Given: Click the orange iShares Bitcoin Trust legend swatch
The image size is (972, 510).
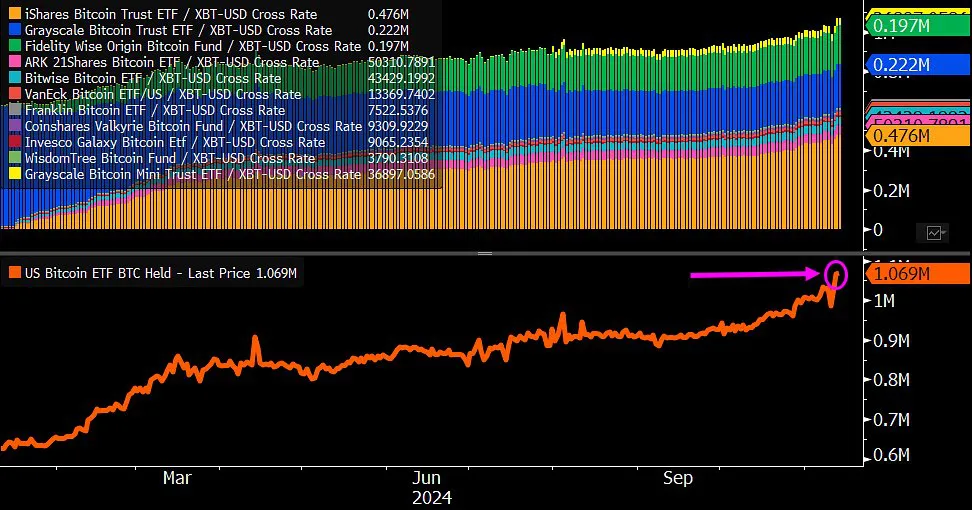Looking at the screenshot, I should point(14,14).
